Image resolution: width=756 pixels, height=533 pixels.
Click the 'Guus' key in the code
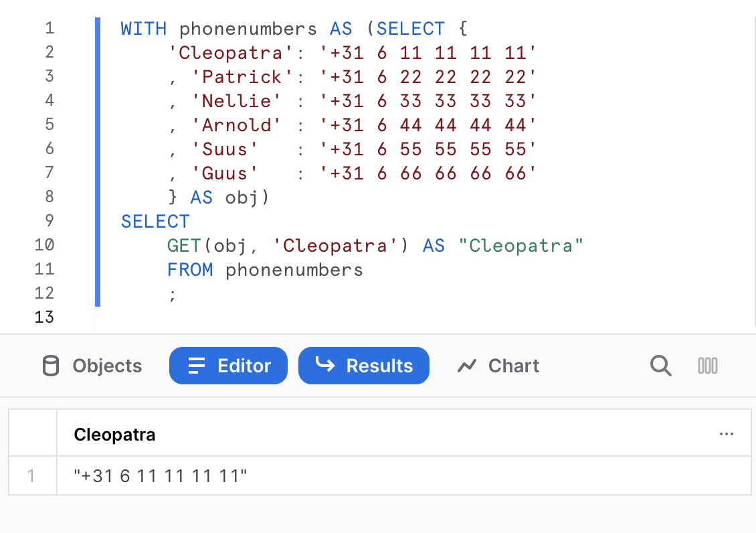click(225, 173)
